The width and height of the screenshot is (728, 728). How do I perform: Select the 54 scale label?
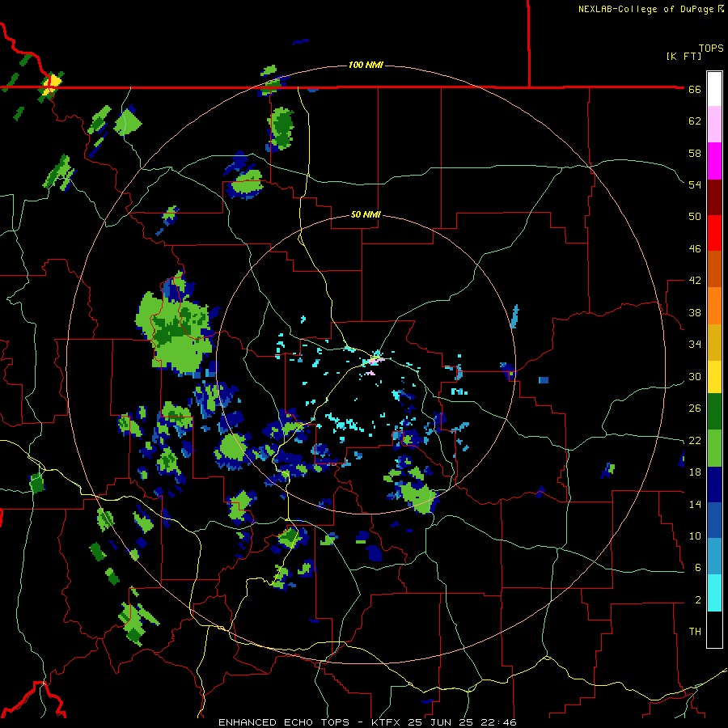pos(695,184)
